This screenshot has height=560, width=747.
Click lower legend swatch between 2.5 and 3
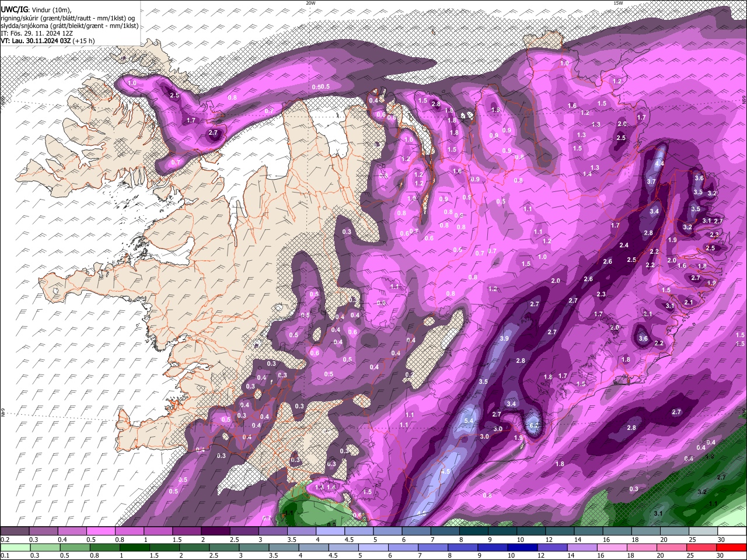(x=224, y=548)
